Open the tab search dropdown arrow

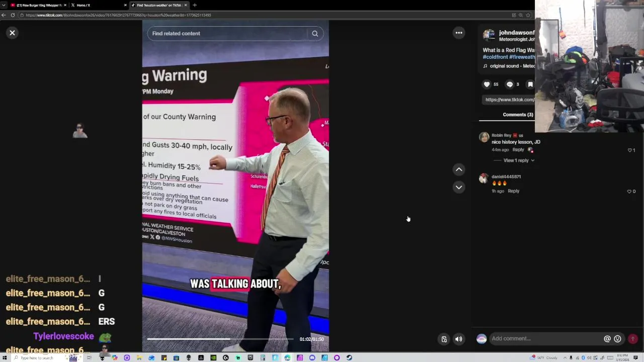(4, 5)
